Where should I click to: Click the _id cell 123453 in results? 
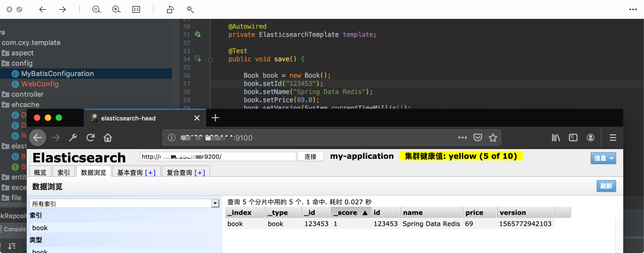[316, 224]
